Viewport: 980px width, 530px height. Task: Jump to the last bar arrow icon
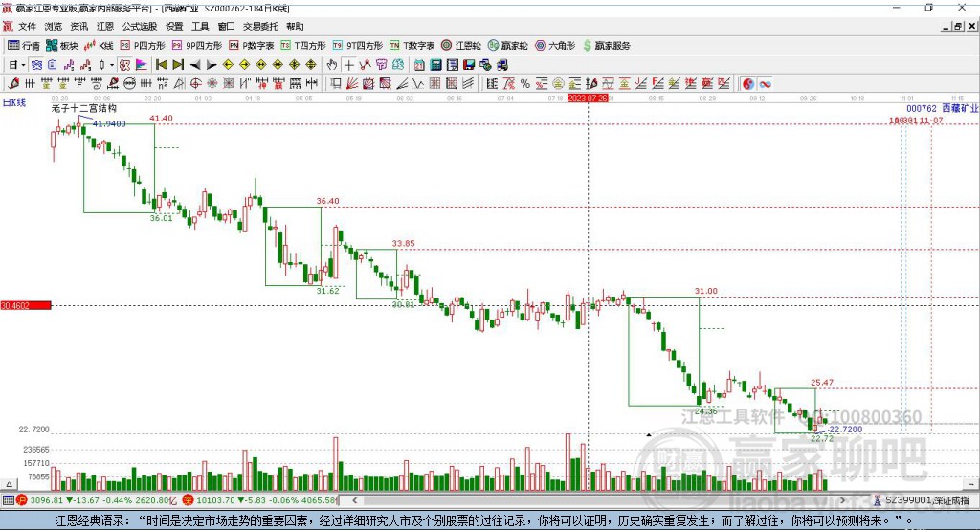[178, 65]
